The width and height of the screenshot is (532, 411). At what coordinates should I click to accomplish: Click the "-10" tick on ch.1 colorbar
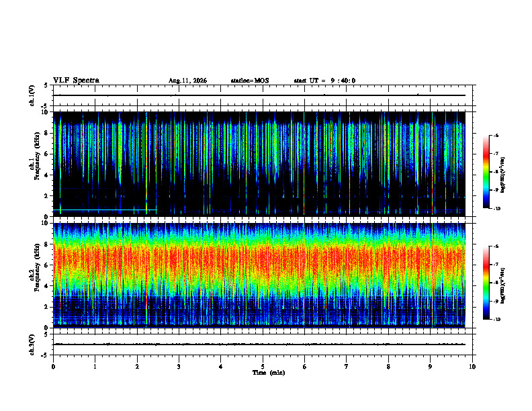coord(497,209)
